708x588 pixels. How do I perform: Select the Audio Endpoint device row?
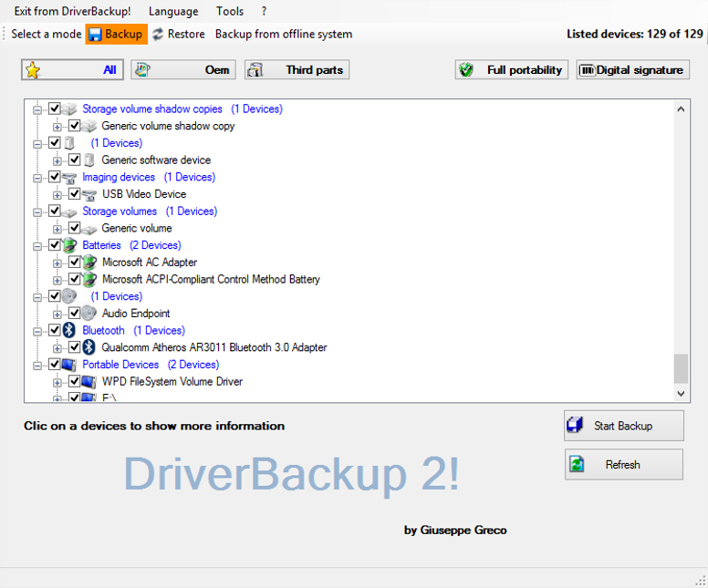pyautogui.click(x=135, y=314)
